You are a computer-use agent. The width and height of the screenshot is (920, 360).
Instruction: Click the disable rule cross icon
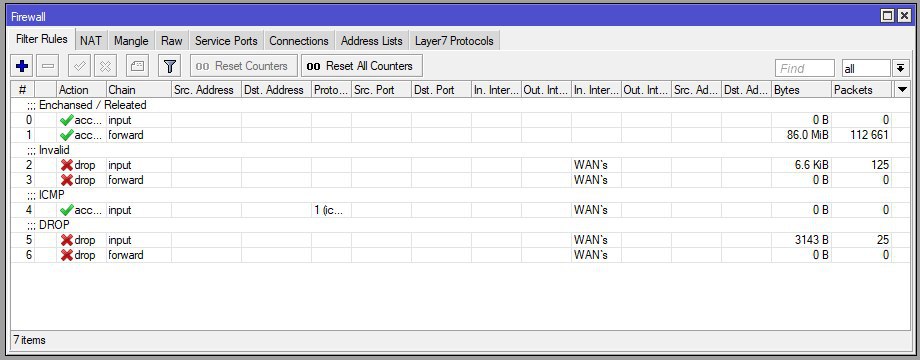pyautogui.click(x=106, y=66)
